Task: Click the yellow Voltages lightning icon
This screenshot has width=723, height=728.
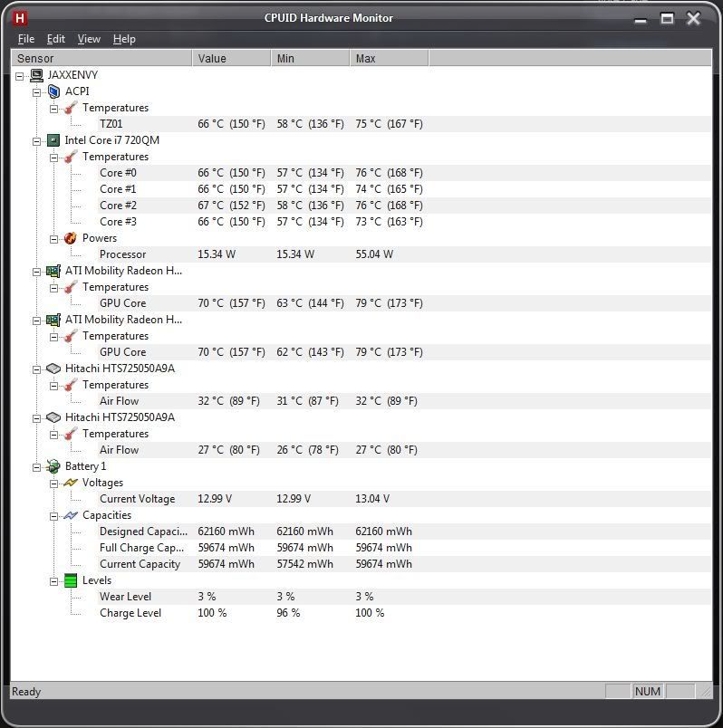Action: point(71,483)
